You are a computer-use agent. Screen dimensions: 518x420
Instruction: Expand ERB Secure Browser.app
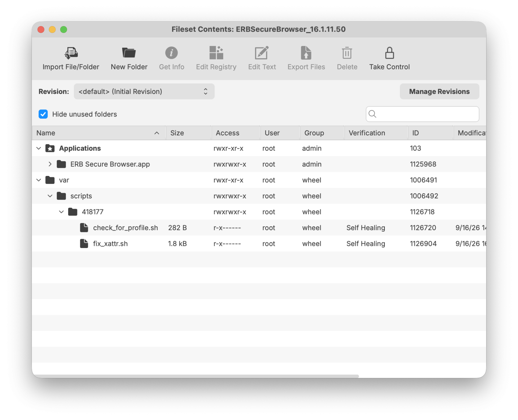[x=50, y=164]
